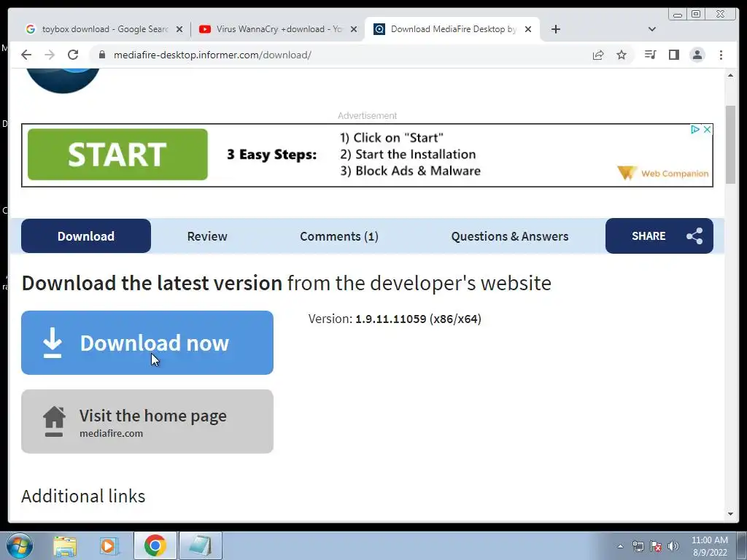View site info via the lock icon
Viewport: 747px width, 560px height.
[101, 55]
